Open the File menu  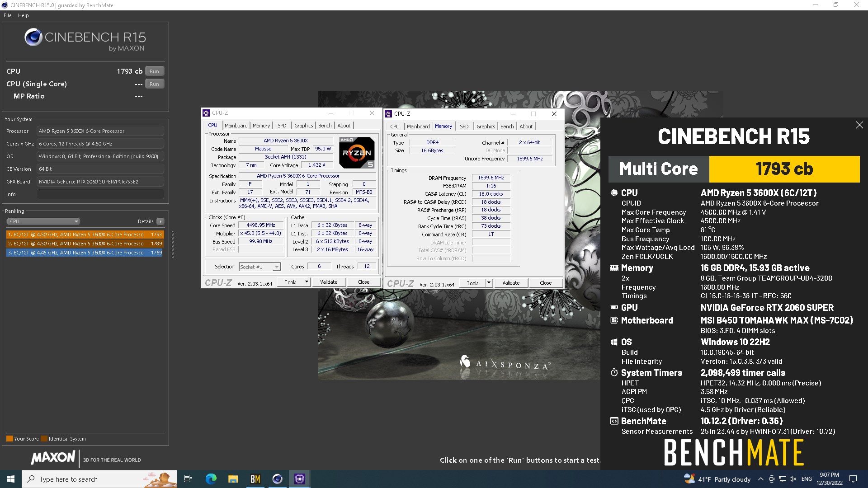coord(8,15)
